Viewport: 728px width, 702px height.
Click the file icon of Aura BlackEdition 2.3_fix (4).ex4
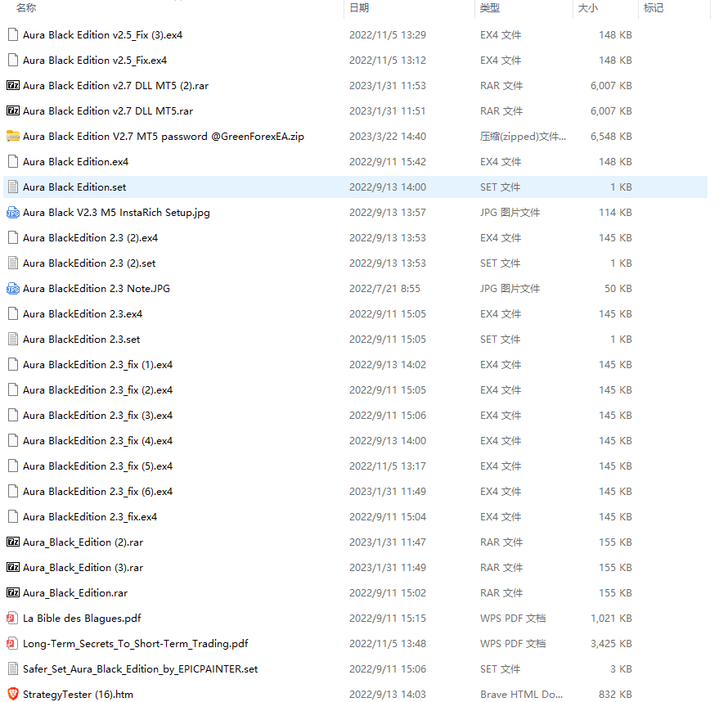click(x=13, y=441)
